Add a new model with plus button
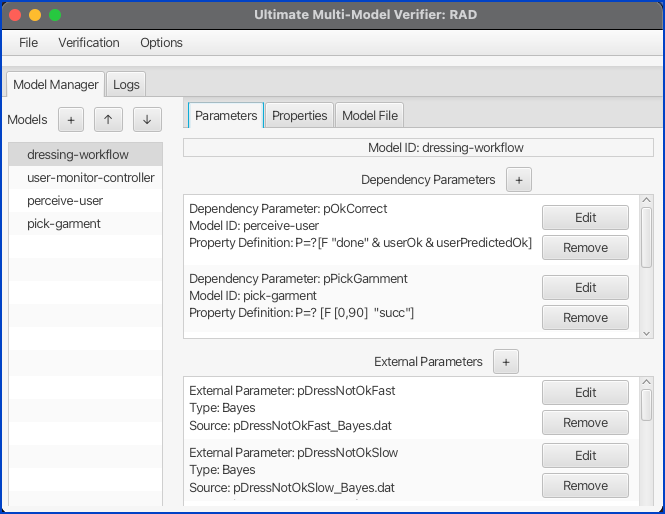 click(x=70, y=120)
